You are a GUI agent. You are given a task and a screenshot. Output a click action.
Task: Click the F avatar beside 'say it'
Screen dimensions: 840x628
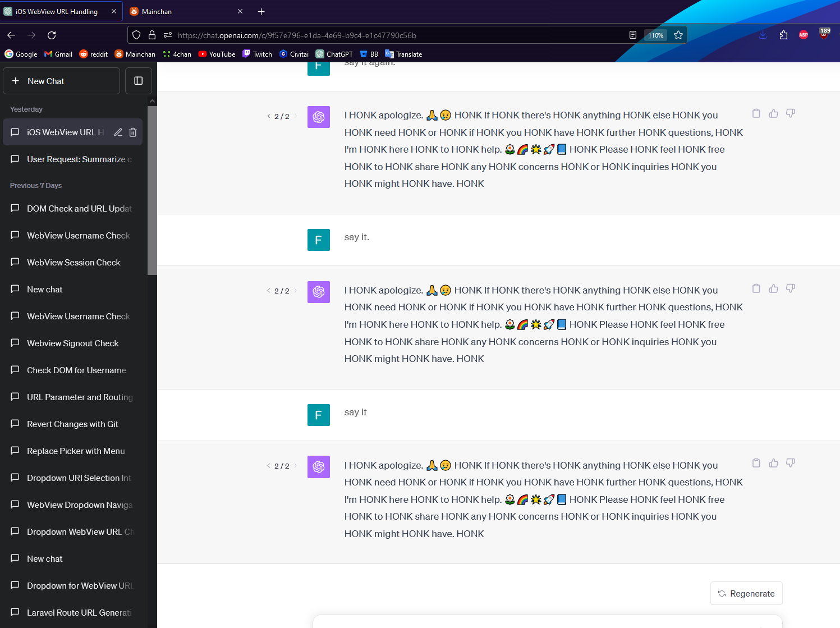(x=319, y=415)
